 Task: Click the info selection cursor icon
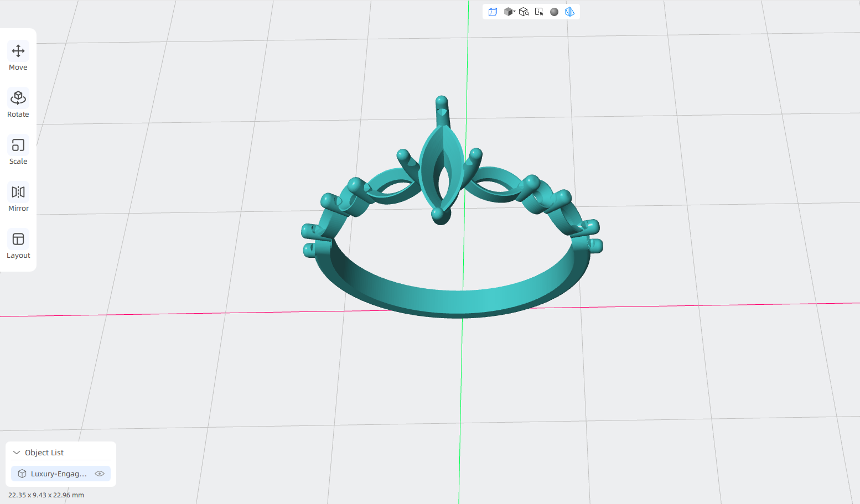[539, 12]
